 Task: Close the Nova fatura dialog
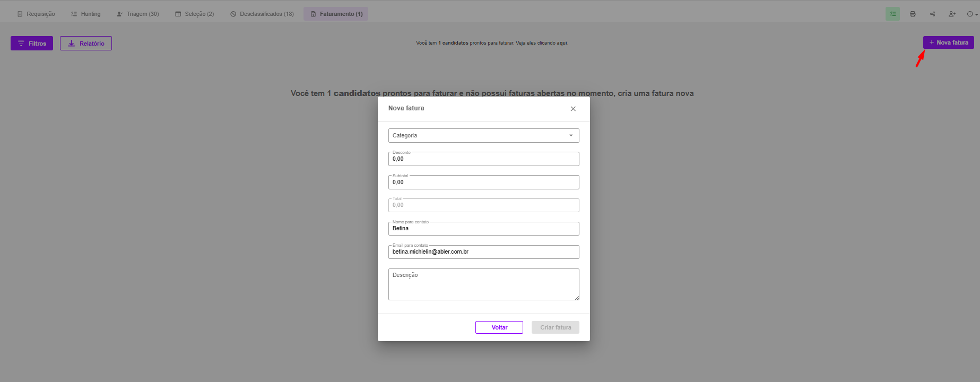coord(573,109)
